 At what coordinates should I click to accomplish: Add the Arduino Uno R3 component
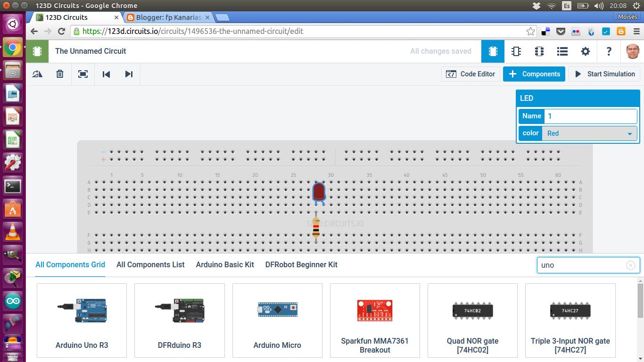81,321
